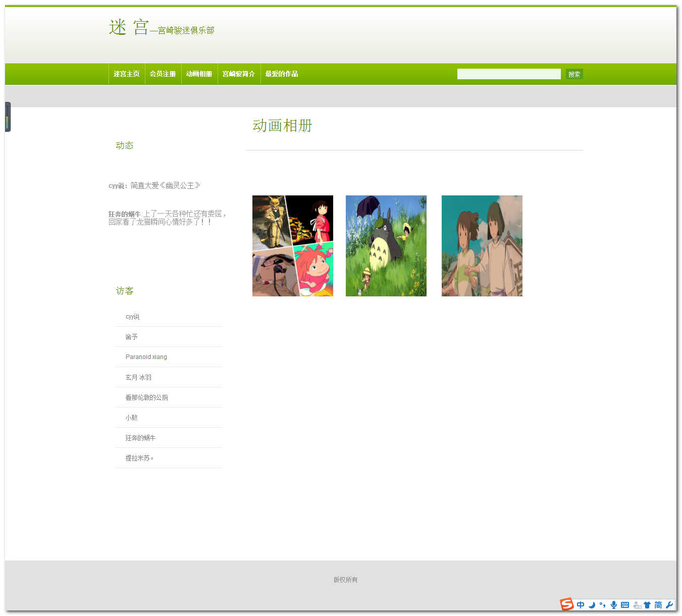Click visitor 小敖 in the list
This screenshot has width=682, height=616.
point(132,418)
